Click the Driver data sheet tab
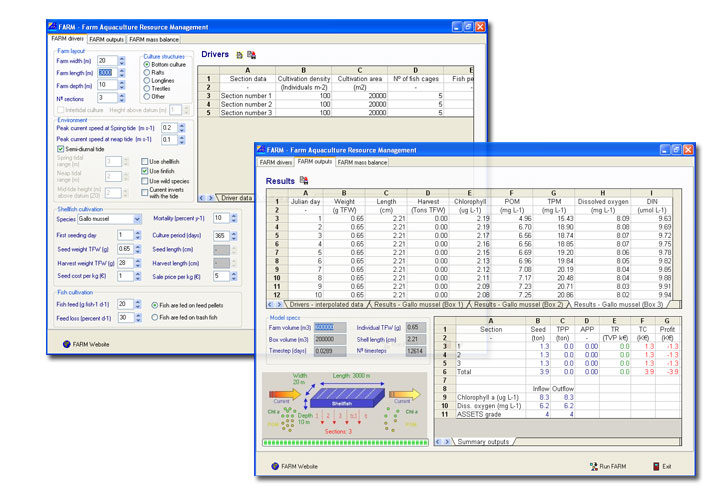The image size is (720, 500). [x=236, y=198]
